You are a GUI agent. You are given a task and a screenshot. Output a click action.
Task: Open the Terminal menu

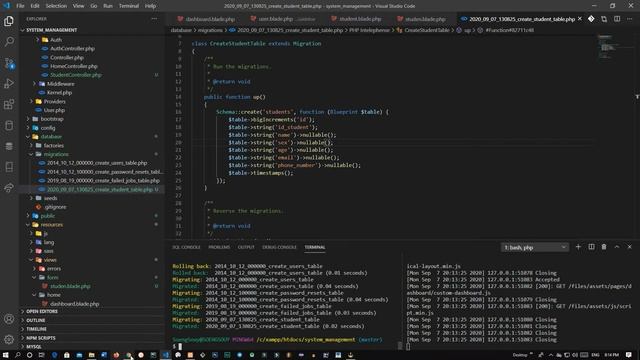click(x=129, y=6)
